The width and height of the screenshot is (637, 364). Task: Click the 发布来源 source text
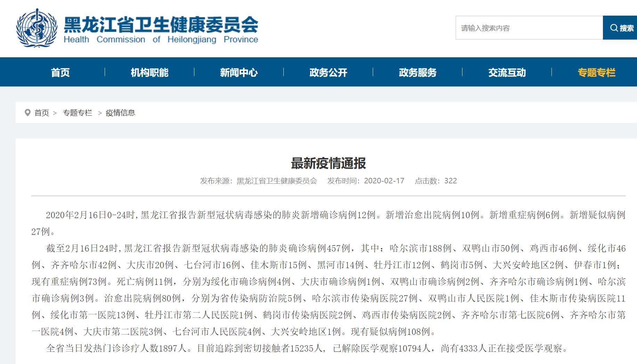tap(258, 181)
